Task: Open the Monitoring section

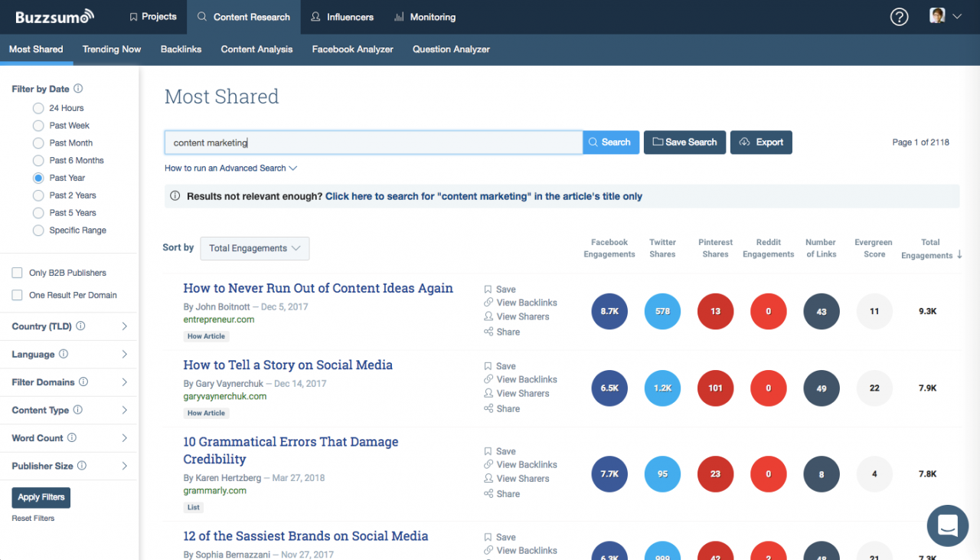Action: pyautogui.click(x=425, y=17)
